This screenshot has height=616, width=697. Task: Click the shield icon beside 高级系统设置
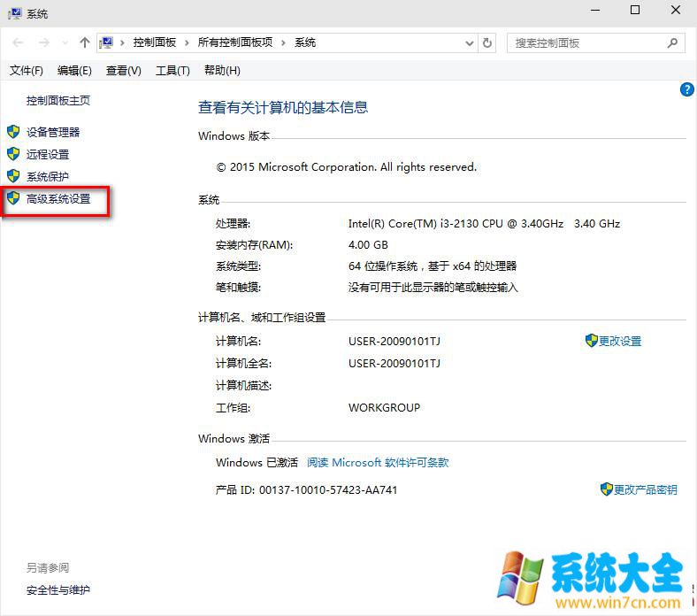(x=13, y=198)
